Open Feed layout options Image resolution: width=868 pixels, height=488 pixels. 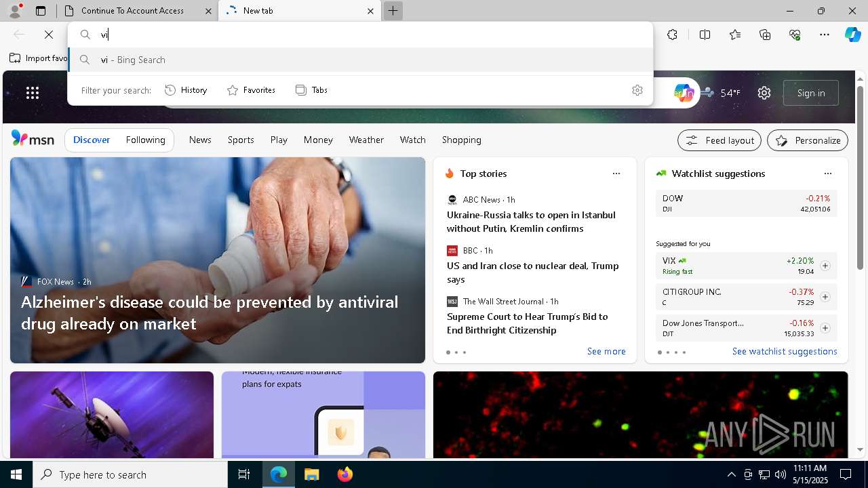(x=719, y=140)
